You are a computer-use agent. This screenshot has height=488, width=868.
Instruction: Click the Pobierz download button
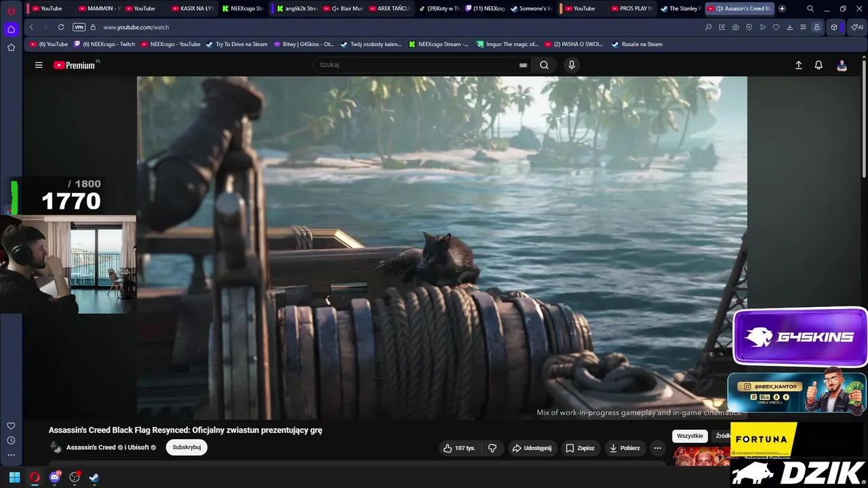pyautogui.click(x=625, y=448)
